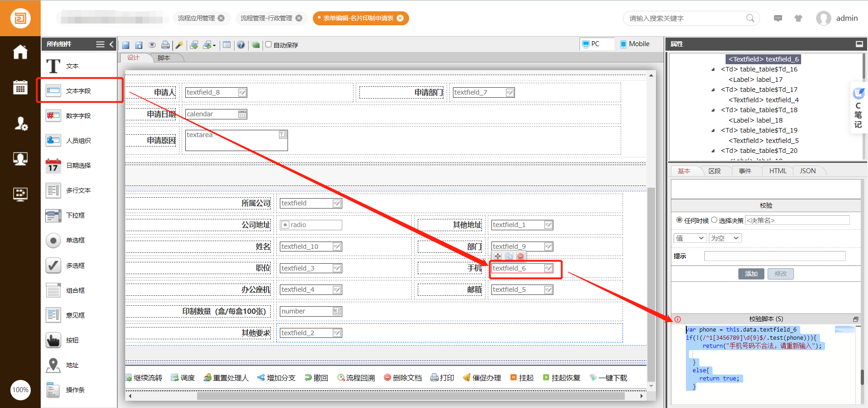Switch to the 脚本 tab
The height and width of the screenshot is (408, 868).
pos(164,58)
